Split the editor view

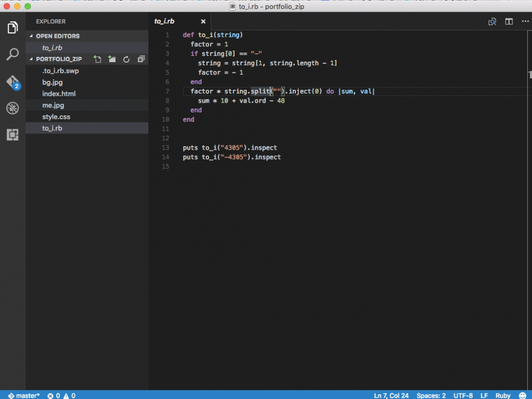click(509, 21)
